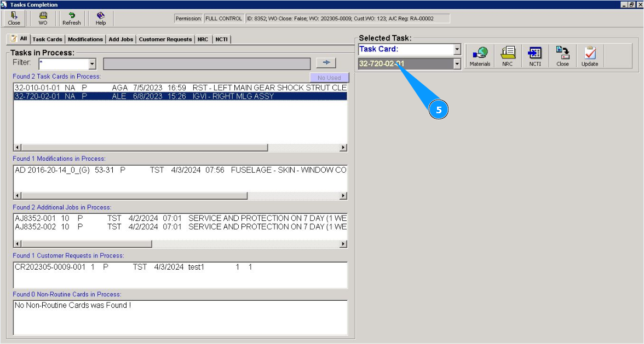644x344 pixels.
Task: Select customer request CR202305-0009-001
Action: click(180, 267)
